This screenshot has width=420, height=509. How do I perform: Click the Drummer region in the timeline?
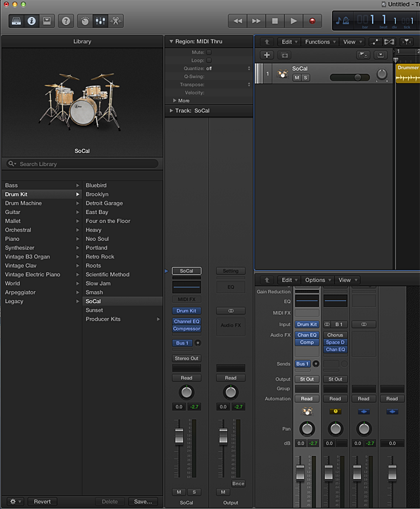point(408,73)
